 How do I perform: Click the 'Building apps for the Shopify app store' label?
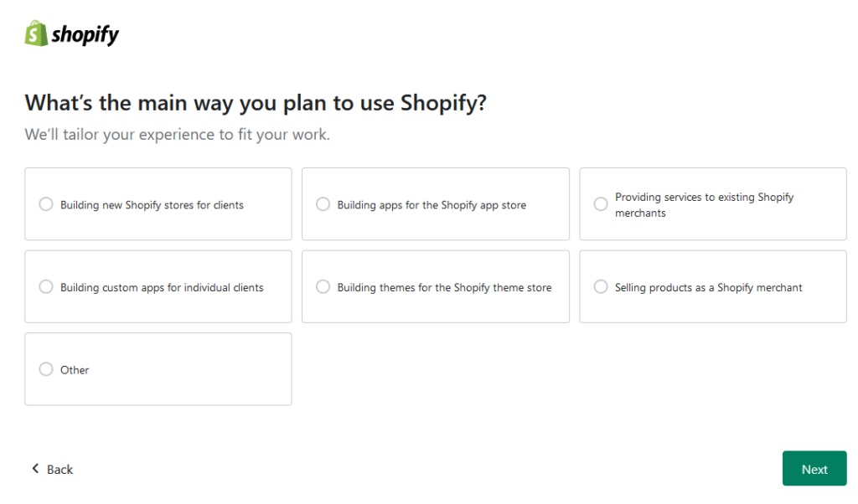click(x=432, y=205)
